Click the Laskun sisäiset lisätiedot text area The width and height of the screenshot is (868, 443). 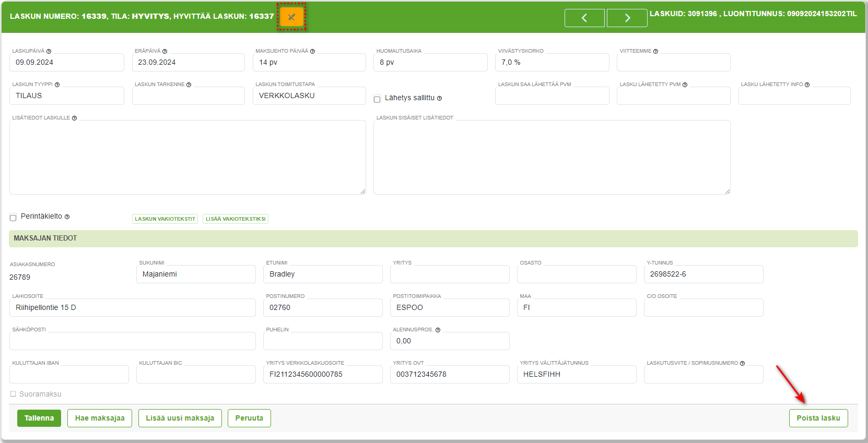552,157
